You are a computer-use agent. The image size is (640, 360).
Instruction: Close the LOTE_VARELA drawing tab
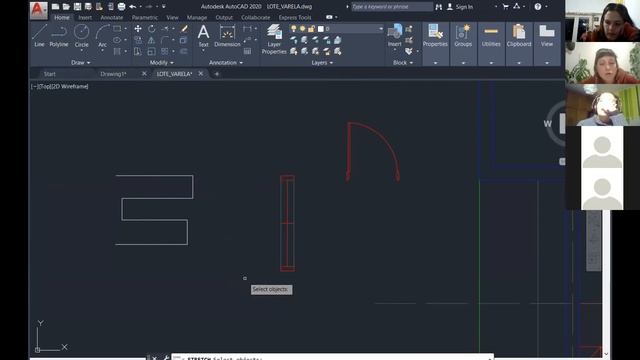200,73
